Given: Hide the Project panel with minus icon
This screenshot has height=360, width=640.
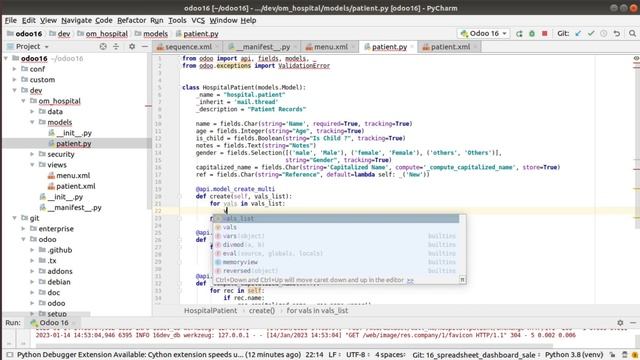Looking at the screenshot, I should tap(145, 47).
